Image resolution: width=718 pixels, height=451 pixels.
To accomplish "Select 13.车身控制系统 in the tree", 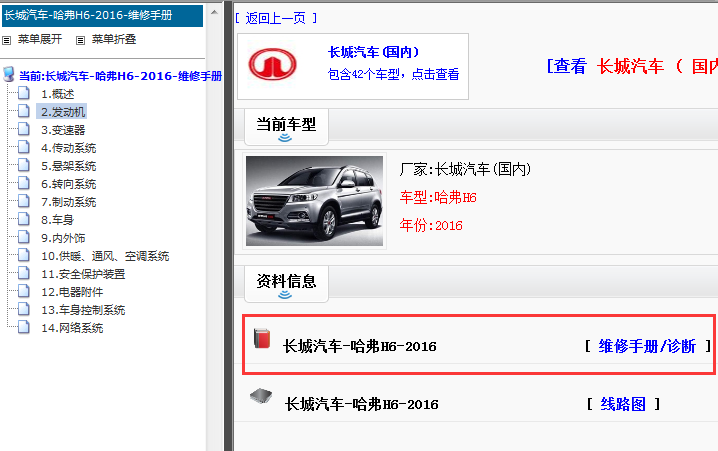I will 83,310.
